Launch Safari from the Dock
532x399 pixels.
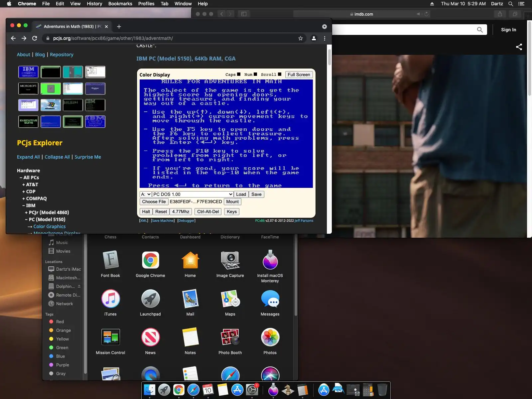click(x=193, y=390)
